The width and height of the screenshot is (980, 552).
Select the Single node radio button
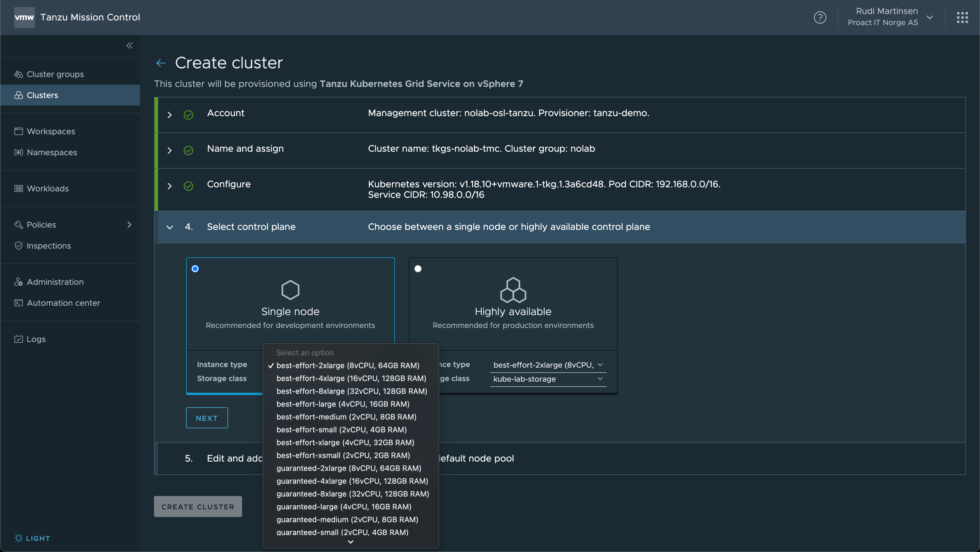coord(195,269)
